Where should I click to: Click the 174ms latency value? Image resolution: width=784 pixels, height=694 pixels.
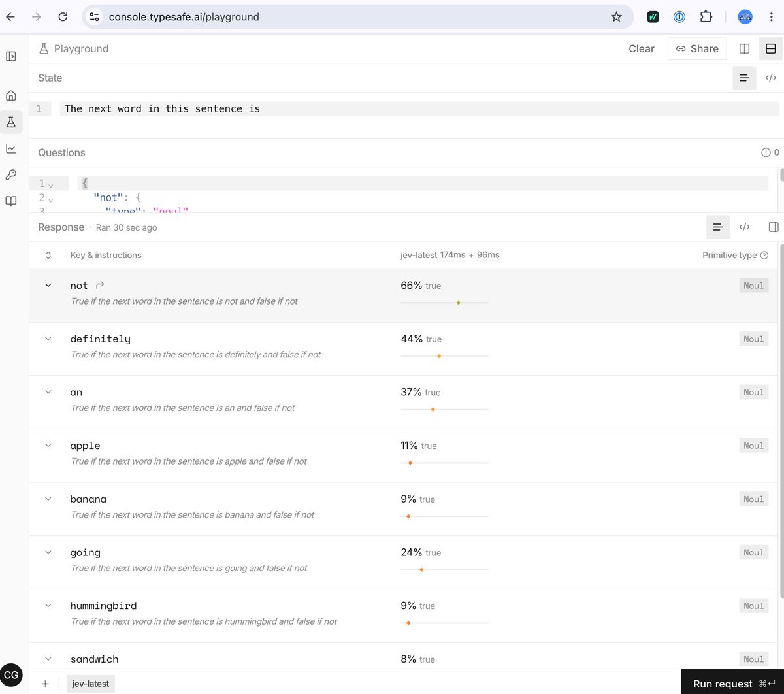[452, 255]
